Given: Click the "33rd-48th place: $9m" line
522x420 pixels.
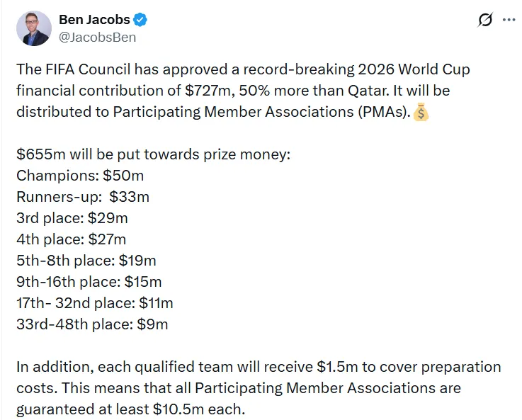Looking at the screenshot, I should pos(92,324).
